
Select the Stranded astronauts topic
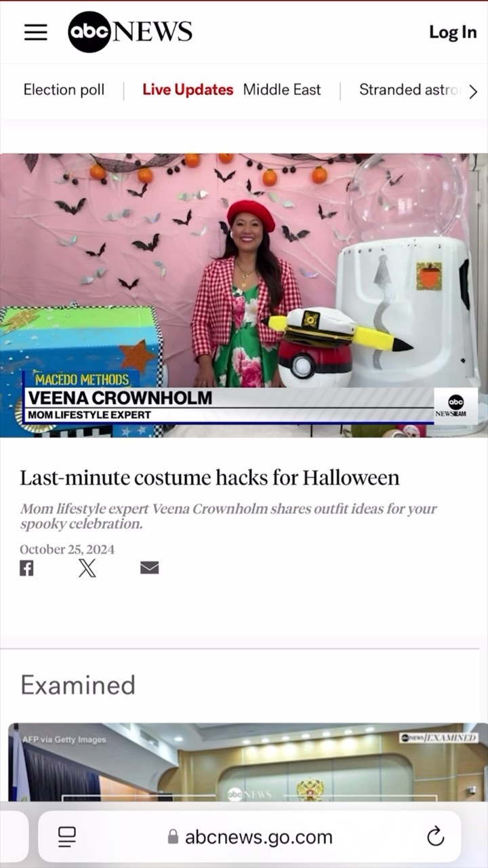(x=410, y=90)
